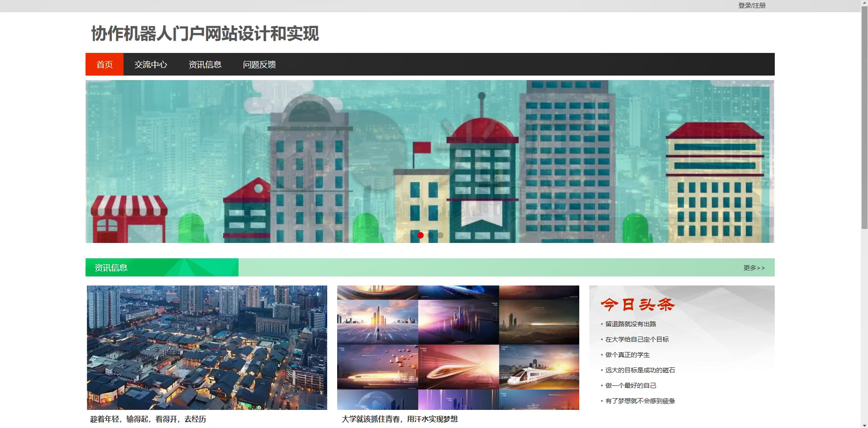Screen dimensions: 868x428
Task: Select the 远大的目标是成功的磁石 article
Action: click(x=639, y=370)
